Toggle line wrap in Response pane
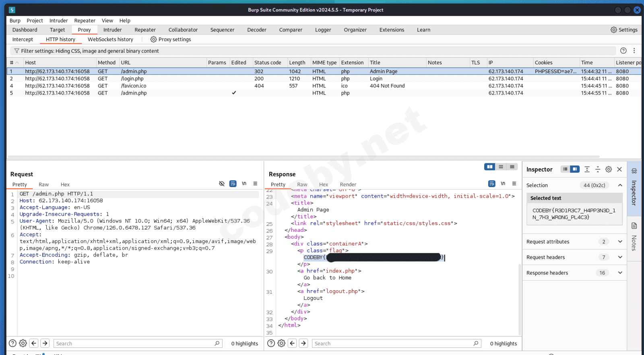 tap(491, 184)
